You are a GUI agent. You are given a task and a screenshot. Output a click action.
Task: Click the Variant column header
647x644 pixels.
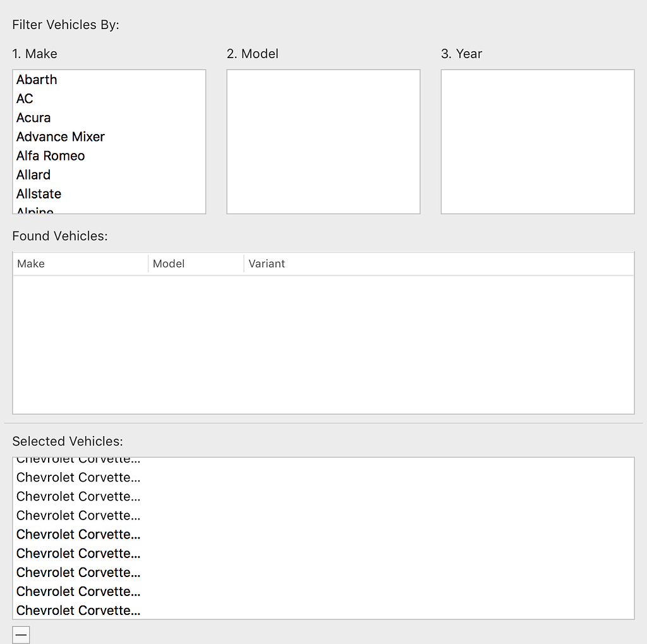coord(439,264)
